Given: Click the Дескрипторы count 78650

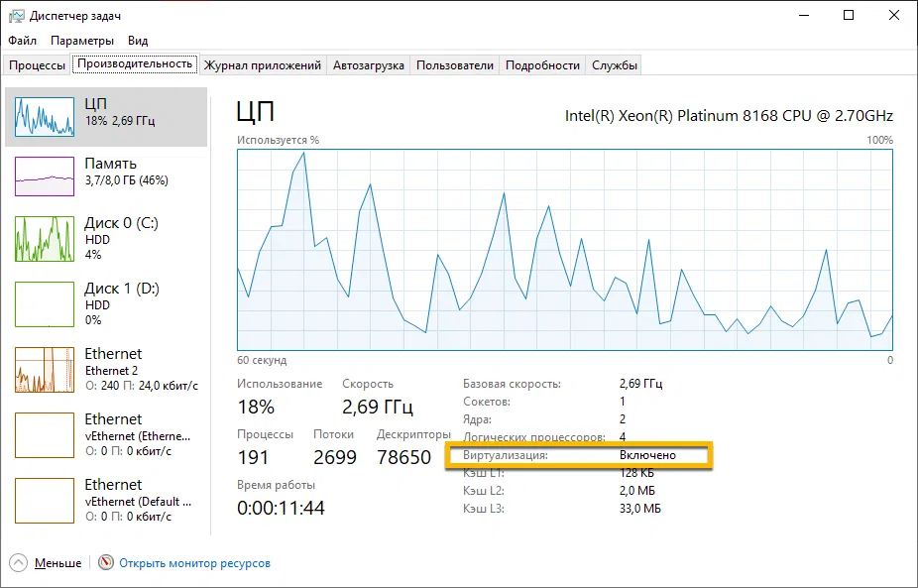Looking at the screenshot, I should point(403,457).
